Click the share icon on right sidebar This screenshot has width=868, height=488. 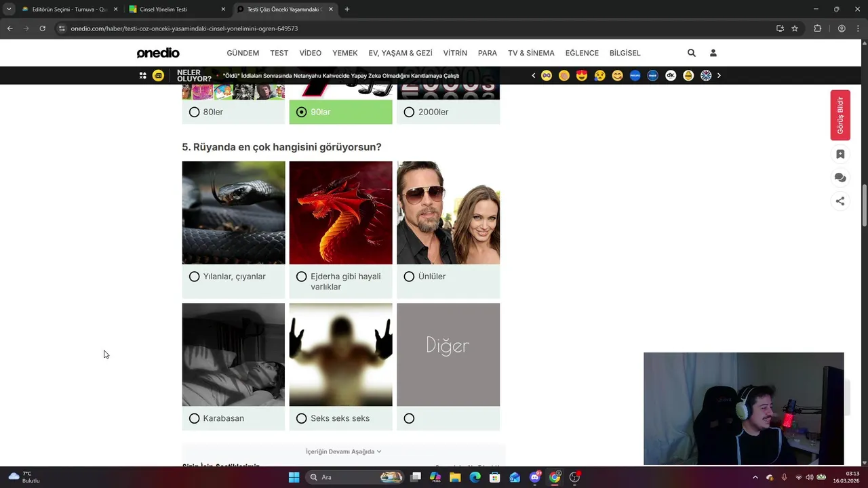(840, 201)
